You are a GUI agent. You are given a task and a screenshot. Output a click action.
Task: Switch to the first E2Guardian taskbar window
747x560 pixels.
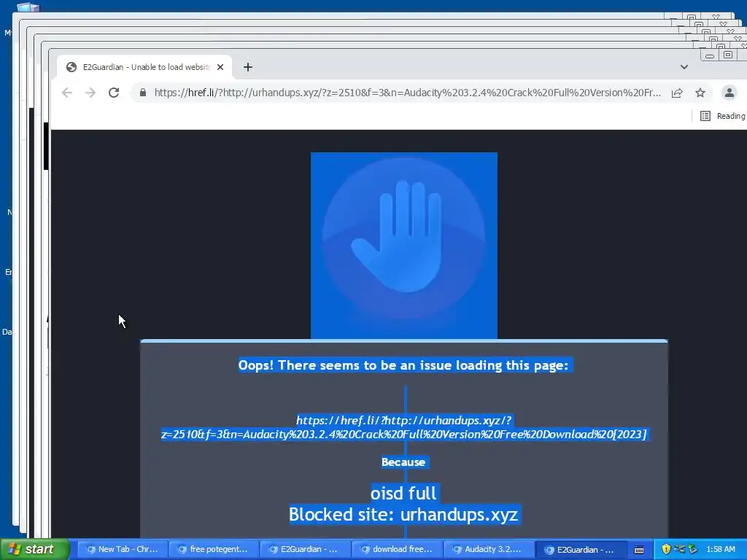[306, 549]
